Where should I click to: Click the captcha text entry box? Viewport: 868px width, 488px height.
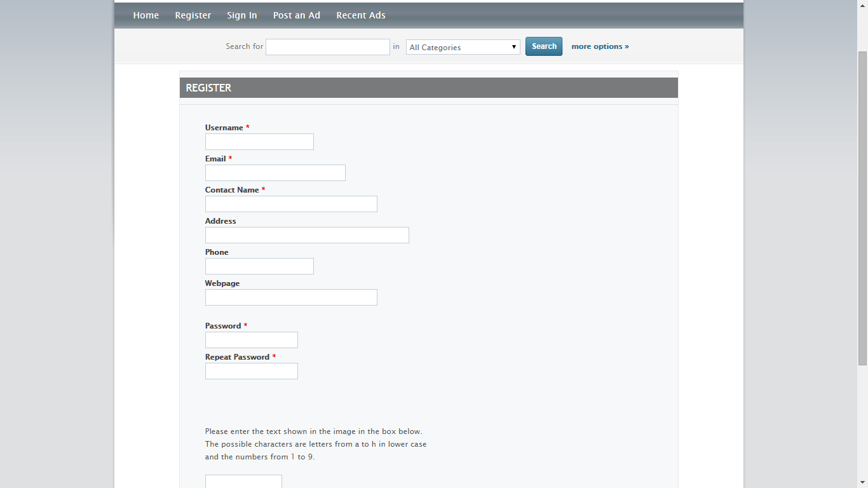coord(243,482)
